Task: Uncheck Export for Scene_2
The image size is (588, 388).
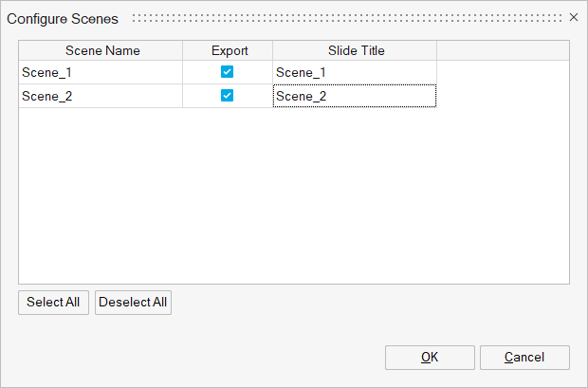Action: coord(228,95)
